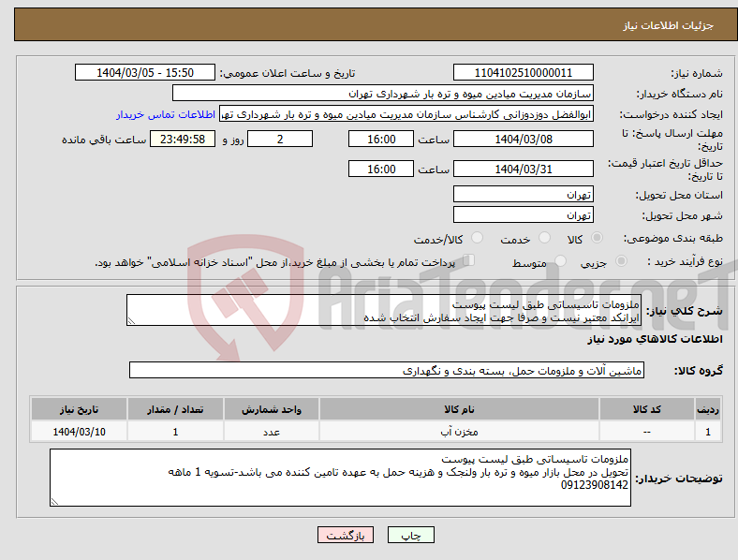Click the واحد شمارش column header
Screen dimensions: 738x560
(x=272, y=409)
